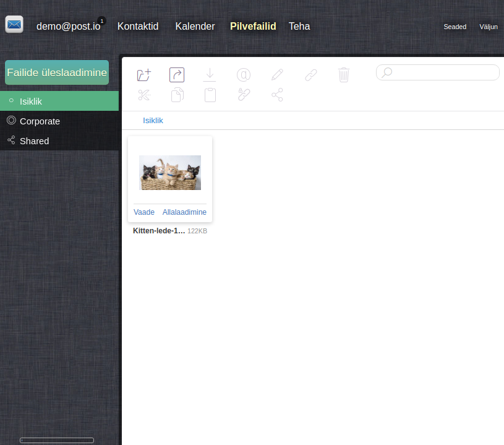Click the Corporate storage circle icon

[x=11, y=120]
